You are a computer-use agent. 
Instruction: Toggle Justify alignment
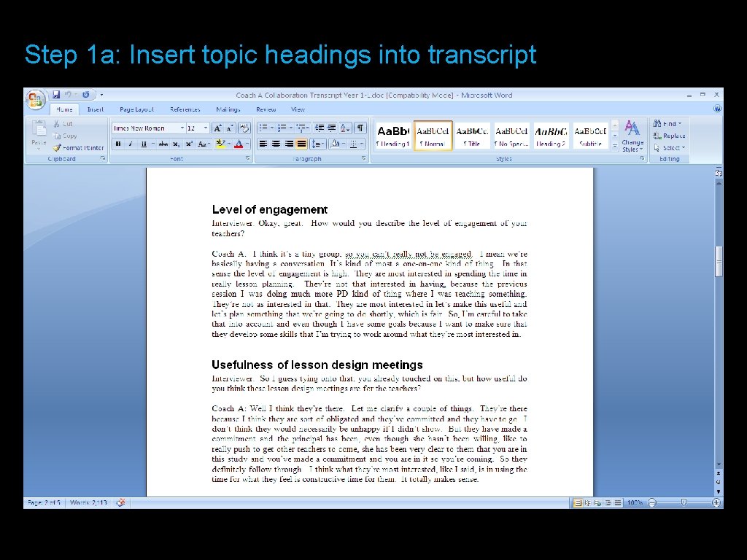(x=301, y=144)
